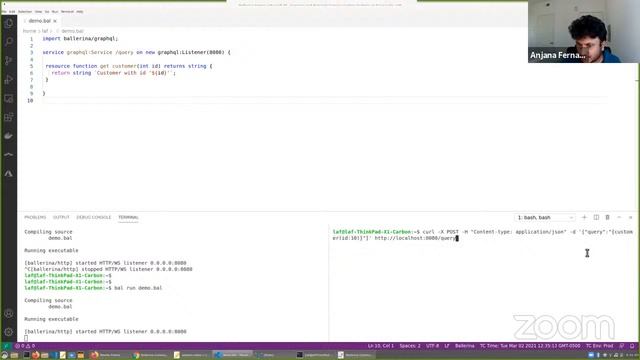Open the Terminal menu

[67, 11]
